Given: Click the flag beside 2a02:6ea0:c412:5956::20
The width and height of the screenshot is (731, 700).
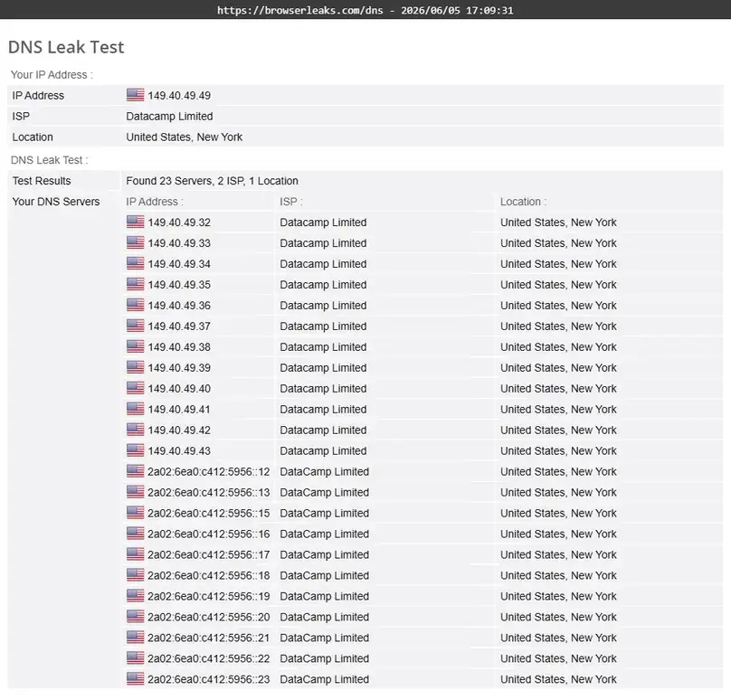Looking at the screenshot, I should coord(135,617).
